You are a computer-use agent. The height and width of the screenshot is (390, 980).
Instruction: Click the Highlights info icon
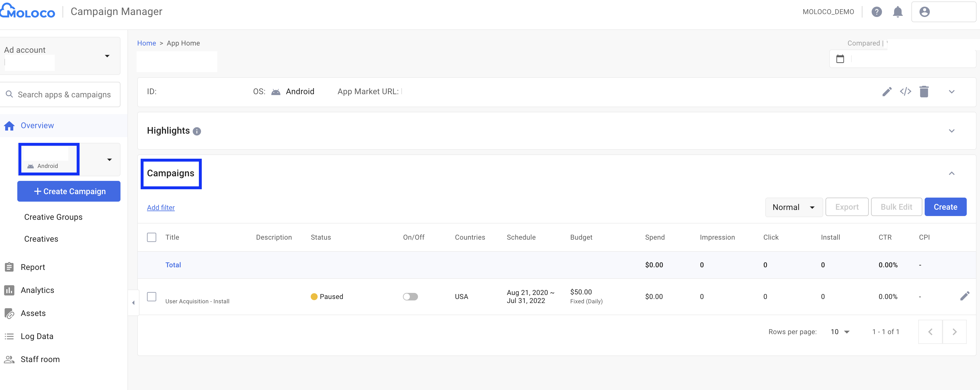point(197,131)
